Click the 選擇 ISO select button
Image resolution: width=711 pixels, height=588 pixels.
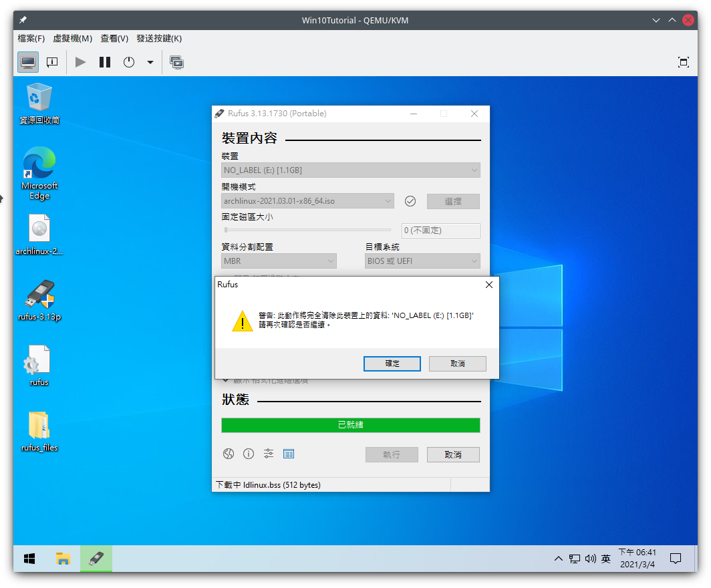(x=453, y=201)
